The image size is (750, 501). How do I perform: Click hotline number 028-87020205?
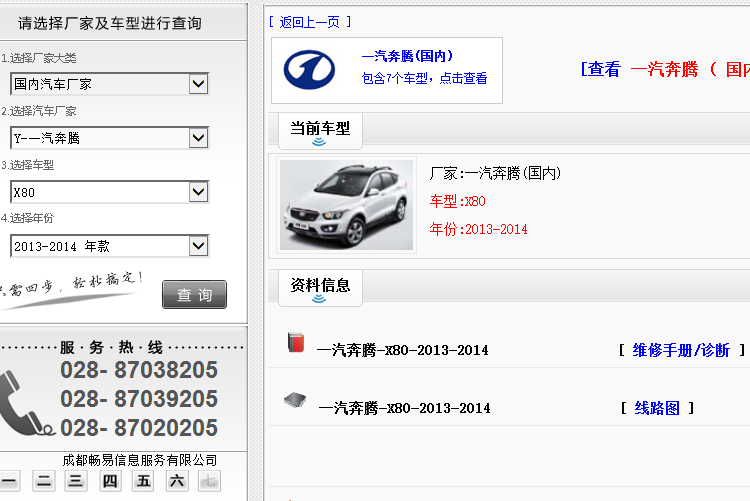[x=139, y=428]
